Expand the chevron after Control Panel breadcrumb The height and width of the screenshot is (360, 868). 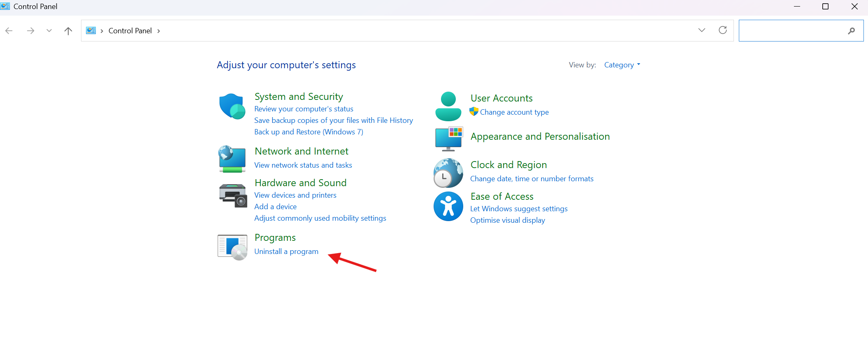159,31
